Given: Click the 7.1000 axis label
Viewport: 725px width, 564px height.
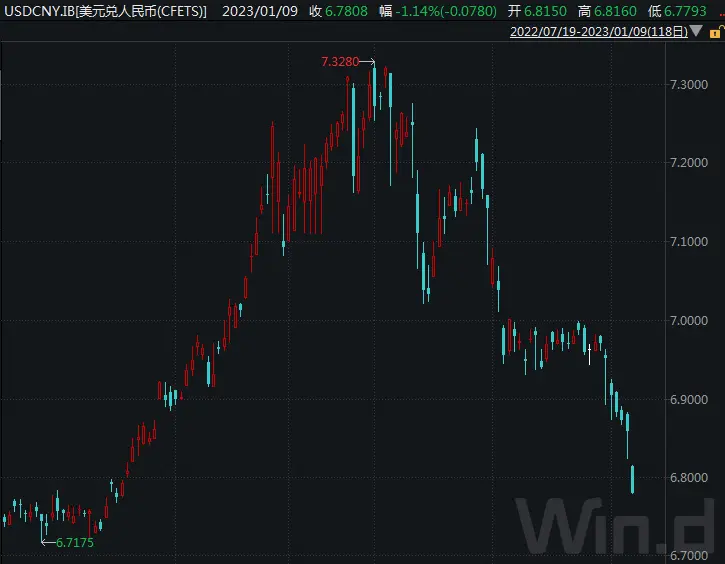Looking at the screenshot, I should point(689,241).
